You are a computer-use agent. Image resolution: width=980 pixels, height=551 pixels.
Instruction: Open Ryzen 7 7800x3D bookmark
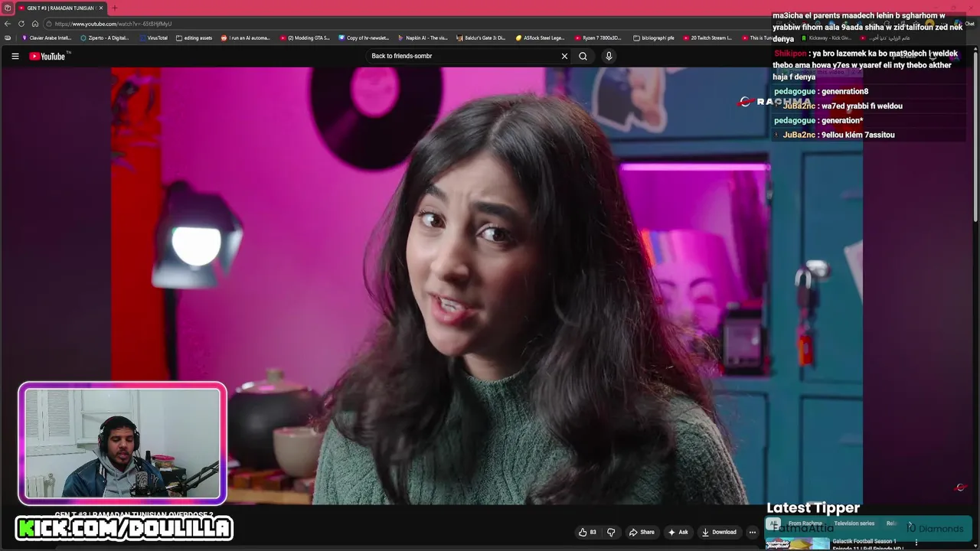click(x=599, y=37)
